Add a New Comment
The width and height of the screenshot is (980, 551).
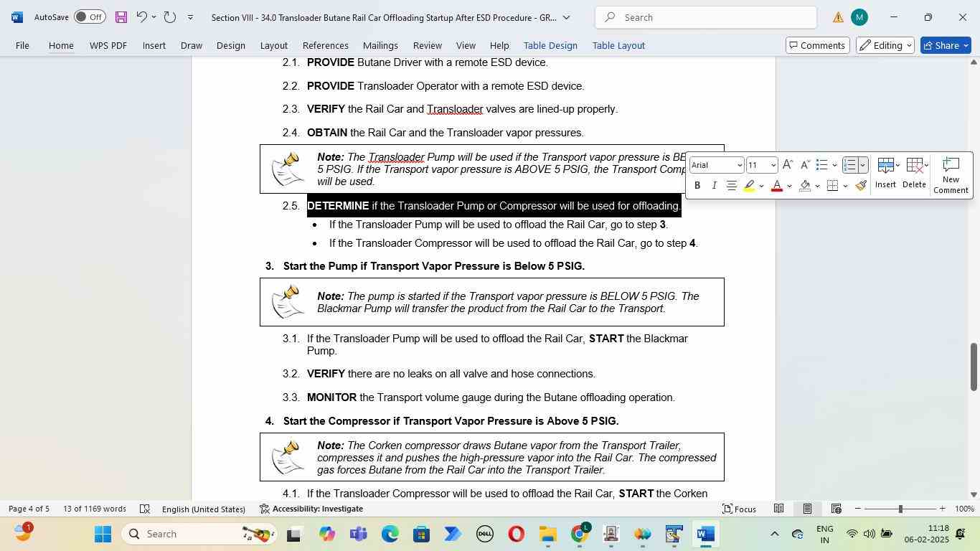pyautogui.click(x=951, y=175)
